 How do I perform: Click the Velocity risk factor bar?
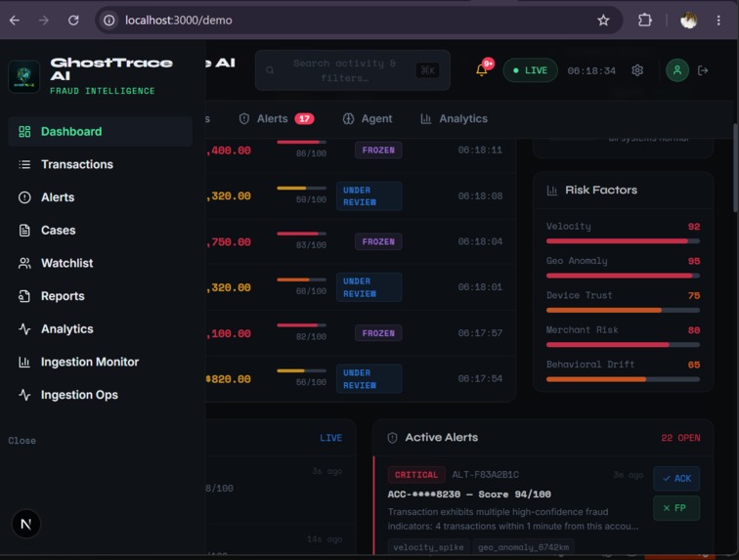pos(623,240)
